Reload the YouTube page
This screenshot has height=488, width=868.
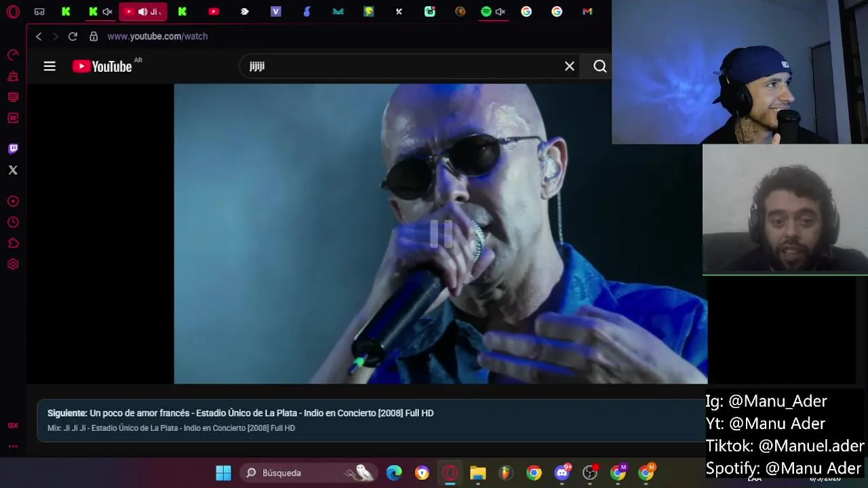(x=73, y=37)
